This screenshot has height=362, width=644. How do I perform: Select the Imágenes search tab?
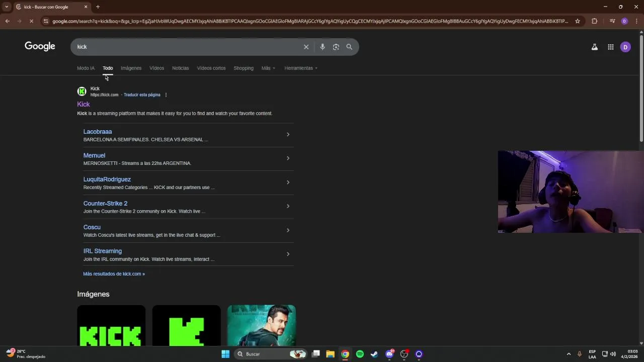click(131, 68)
